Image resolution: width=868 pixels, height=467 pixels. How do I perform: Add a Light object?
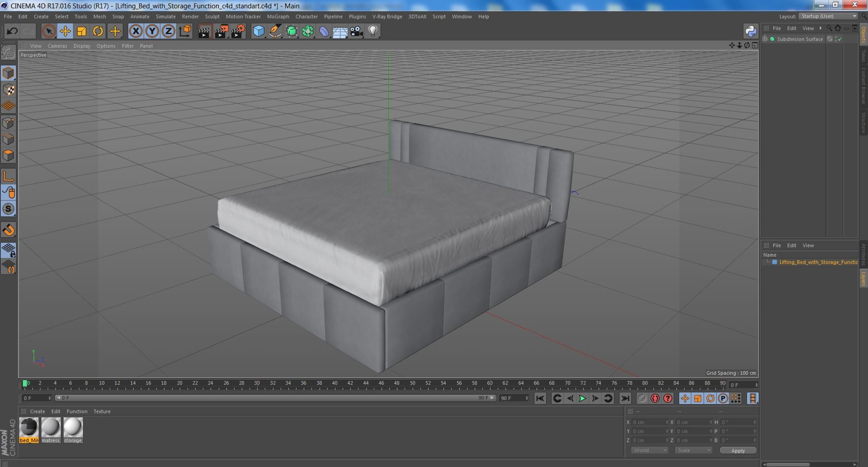[x=373, y=31]
